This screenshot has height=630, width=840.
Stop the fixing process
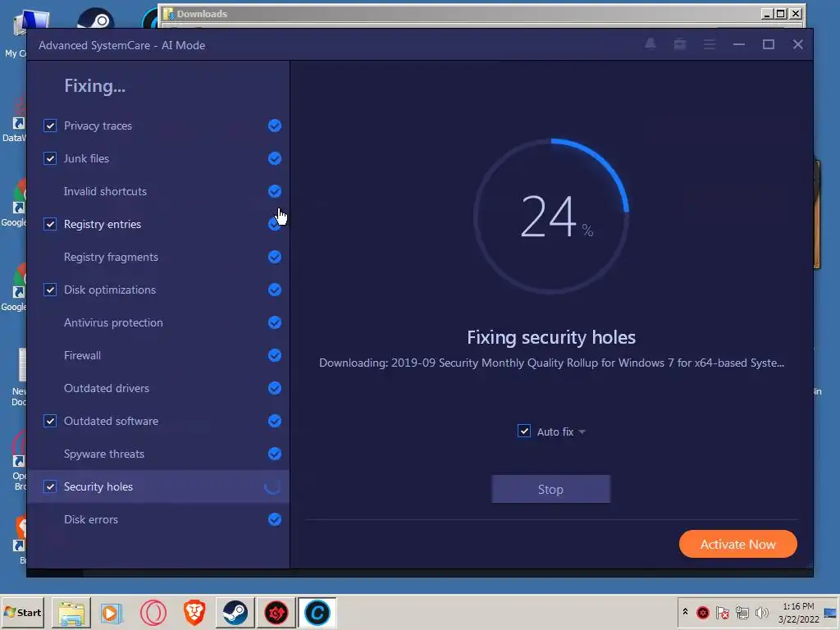point(550,489)
